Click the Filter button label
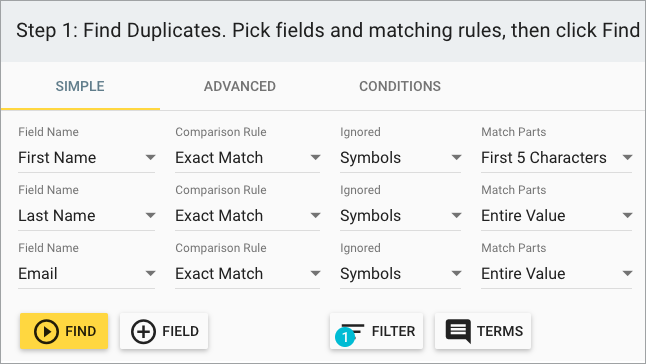This screenshot has height=364, width=646. pyautogui.click(x=393, y=331)
